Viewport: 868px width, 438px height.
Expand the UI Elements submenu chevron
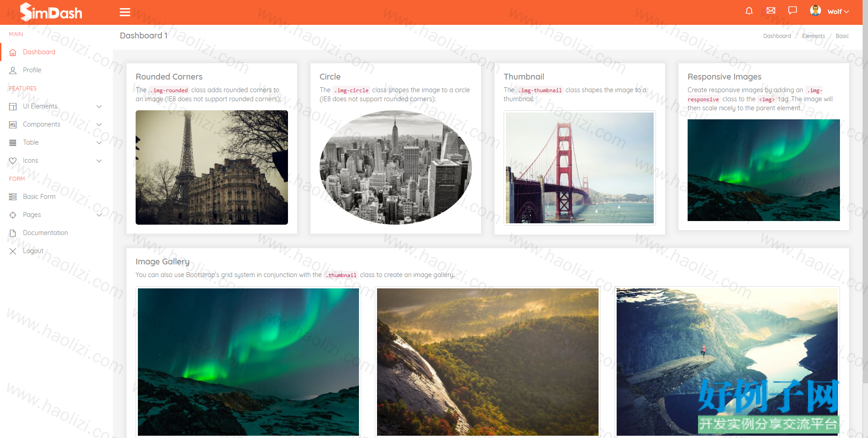99,107
